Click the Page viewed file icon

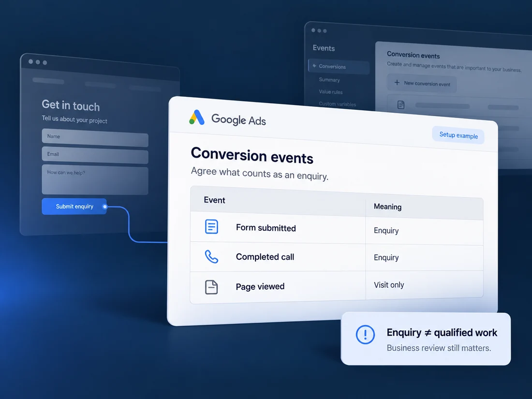211,287
